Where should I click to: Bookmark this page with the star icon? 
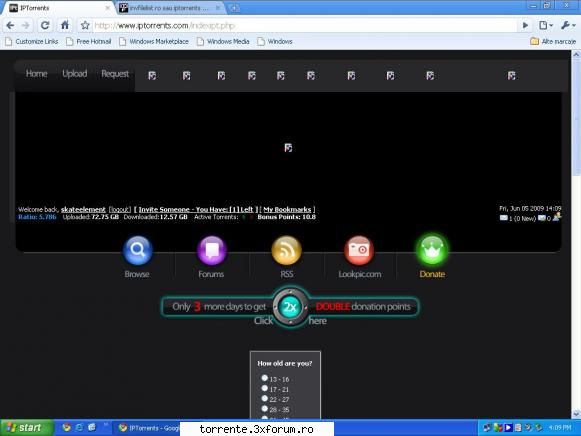(85, 26)
